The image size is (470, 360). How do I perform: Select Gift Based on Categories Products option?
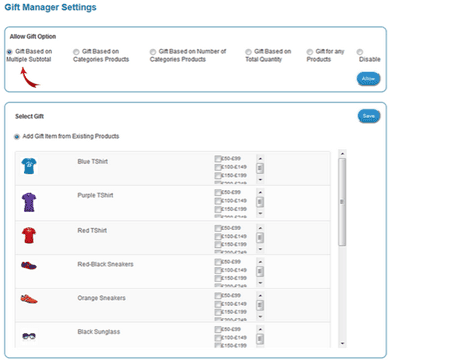coord(76,52)
